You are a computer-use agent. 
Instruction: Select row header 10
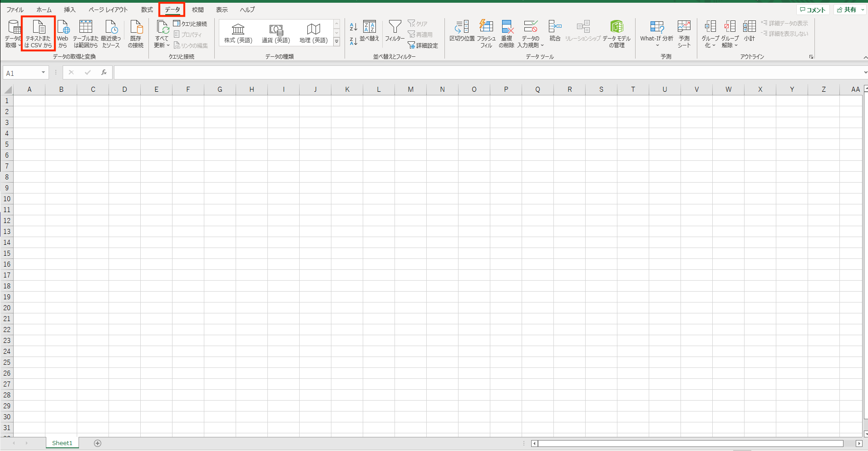[7, 199]
